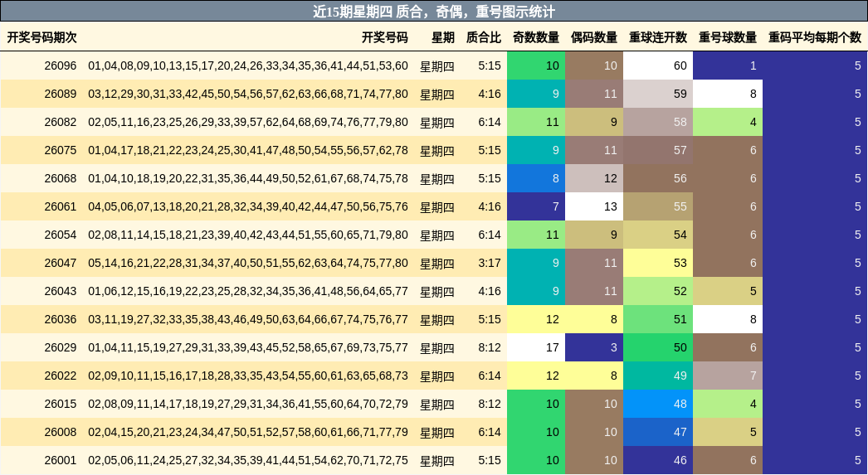
Task: Select period number 26068
Action: pos(61,178)
